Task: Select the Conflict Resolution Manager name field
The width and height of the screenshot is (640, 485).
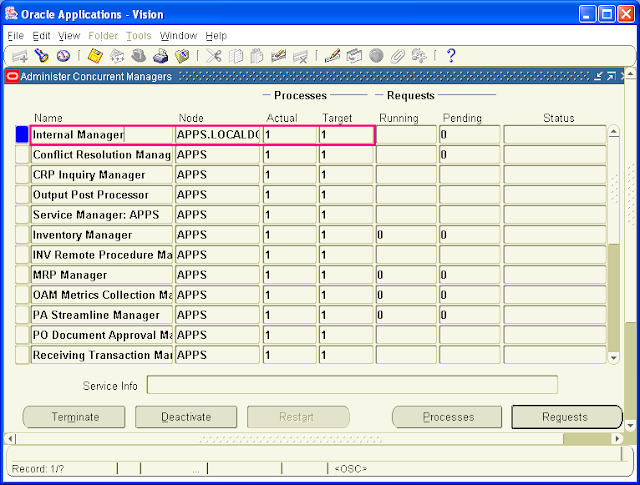Action: coord(102,155)
